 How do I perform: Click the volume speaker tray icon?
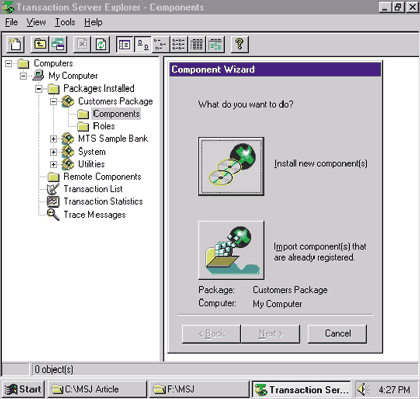[363, 389]
